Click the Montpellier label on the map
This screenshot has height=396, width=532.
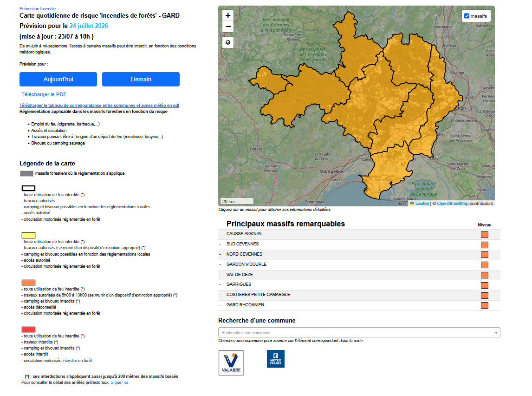[331, 172]
